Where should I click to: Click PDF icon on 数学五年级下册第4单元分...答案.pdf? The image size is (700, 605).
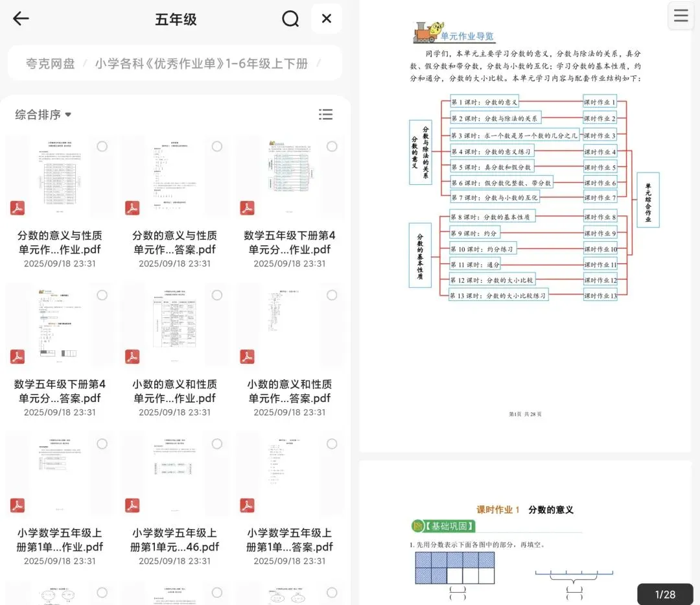(x=17, y=357)
